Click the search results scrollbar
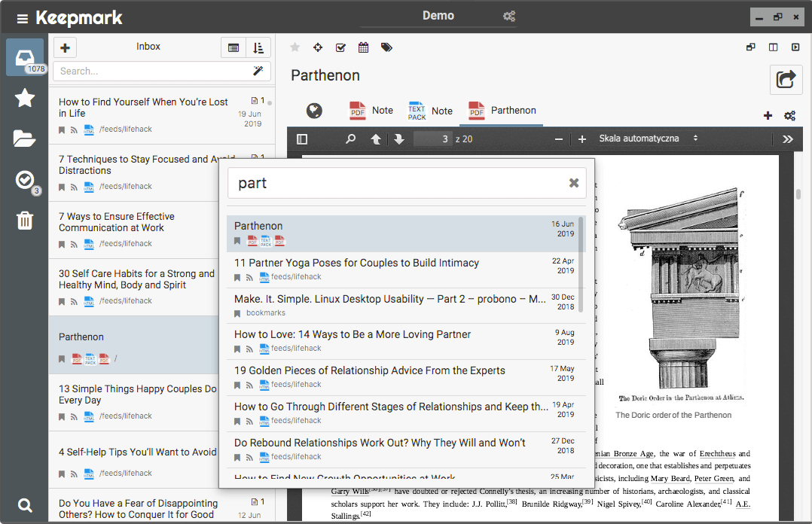Viewport: 812px width, 524px height. [x=581, y=264]
